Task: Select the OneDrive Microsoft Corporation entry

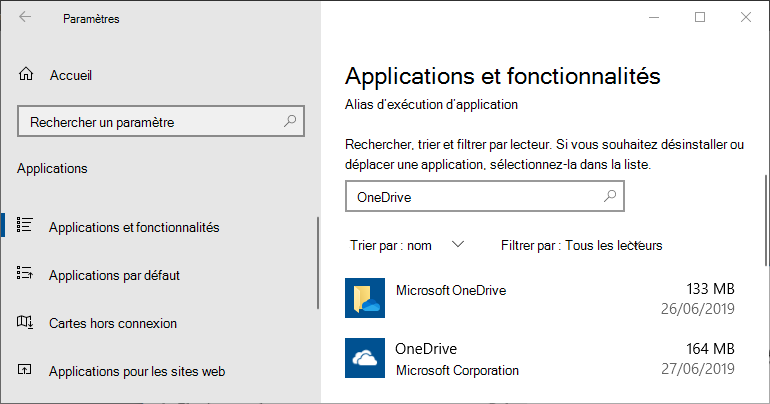Action: tap(540, 358)
